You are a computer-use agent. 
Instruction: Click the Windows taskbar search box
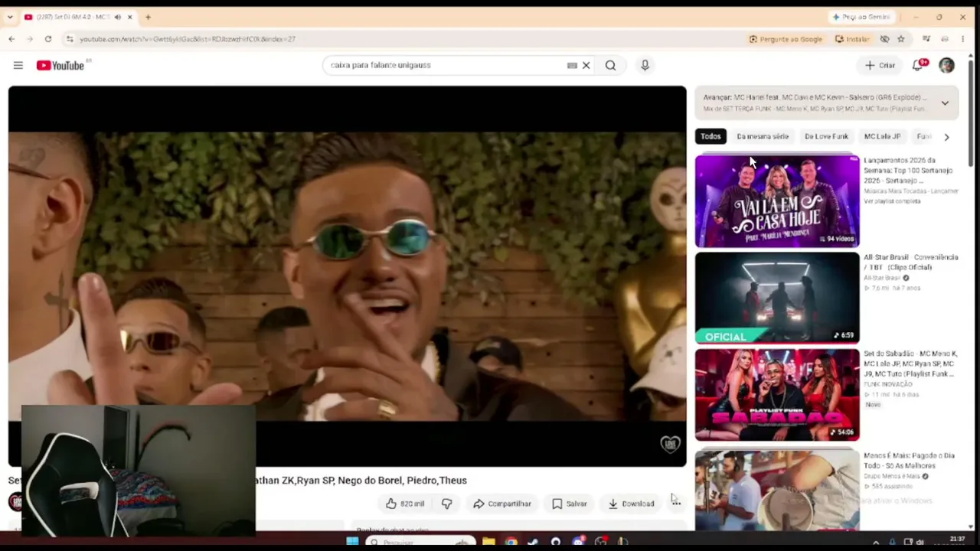[419, 542]
